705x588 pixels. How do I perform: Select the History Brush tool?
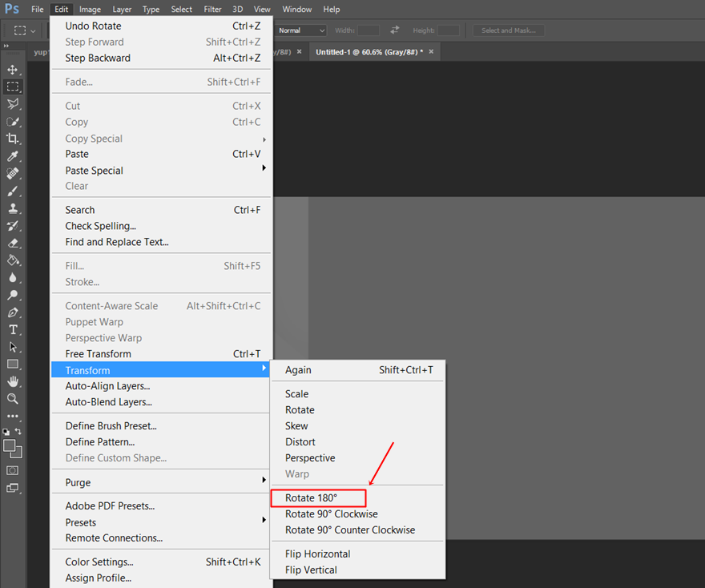point(13,226)
